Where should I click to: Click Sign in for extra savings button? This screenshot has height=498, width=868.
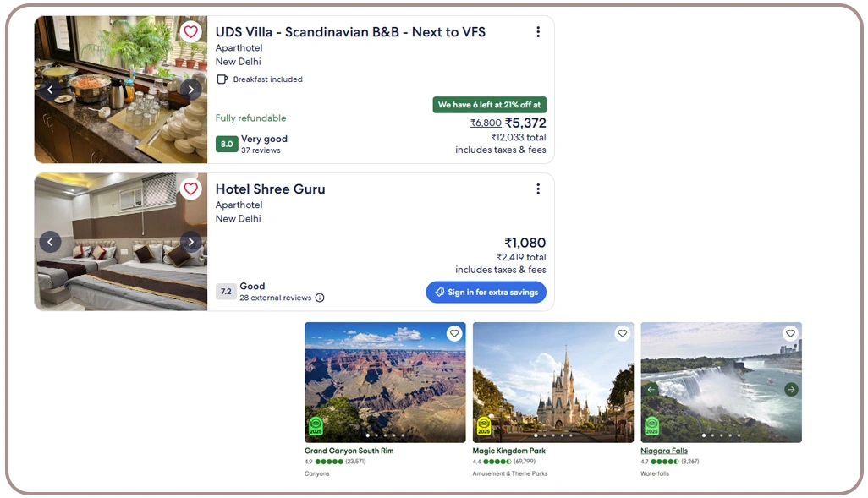pos(486,293)
